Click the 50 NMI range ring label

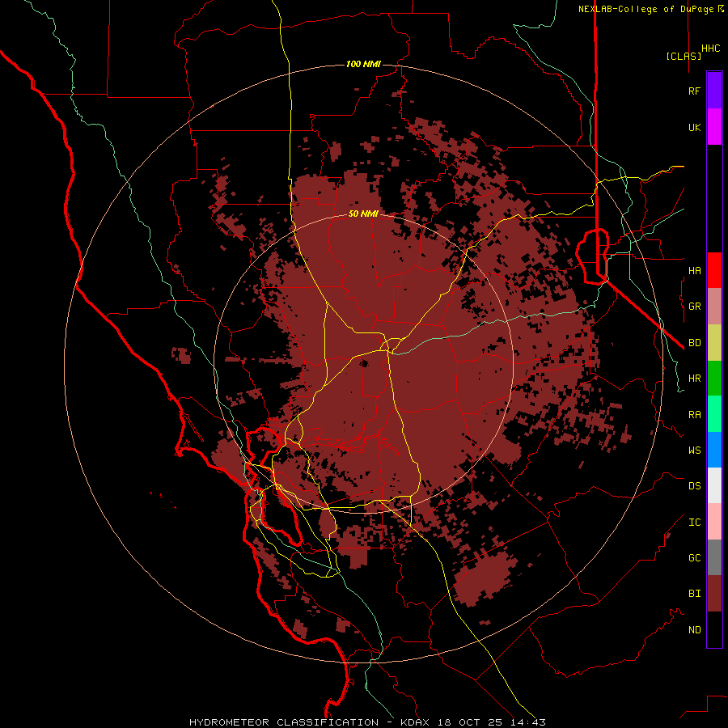coord(363,214)
